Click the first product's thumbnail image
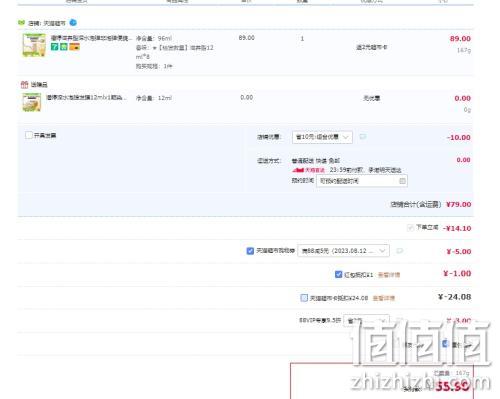Screen dimensions: 500x399 pyautogui.click(x=34, y=45)
